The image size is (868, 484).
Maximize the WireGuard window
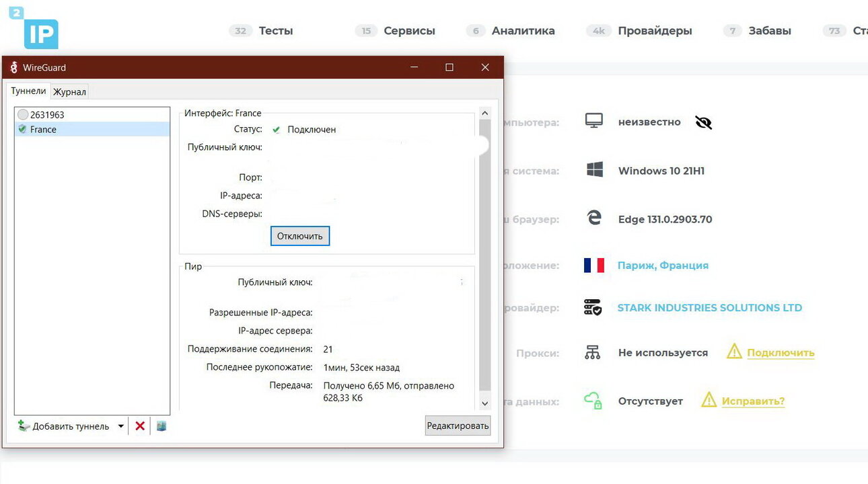(449, 67)
